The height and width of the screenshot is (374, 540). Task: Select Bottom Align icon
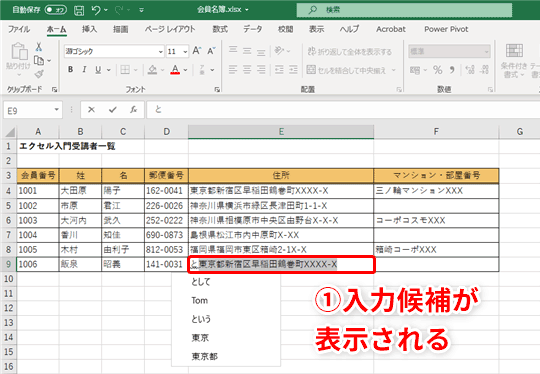[261, 52]
